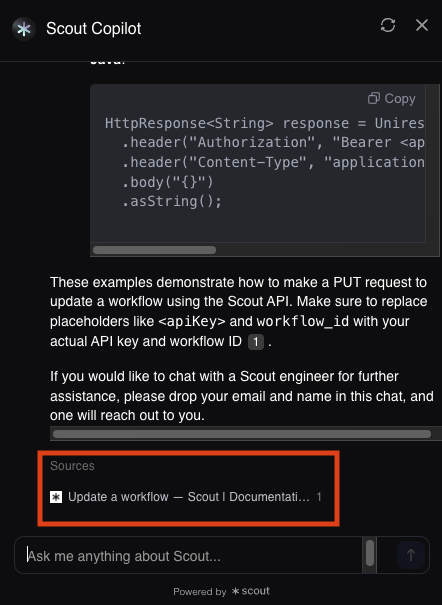Click the overlapping-squares copy icon
442x605 pixels.
pos(373,98)
